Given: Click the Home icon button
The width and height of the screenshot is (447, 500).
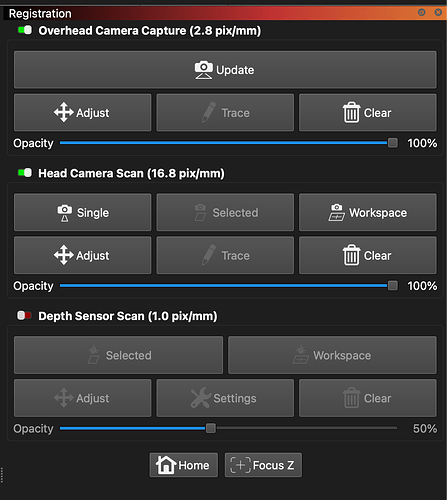Looking at the screenshot, I should pos(183,465).
